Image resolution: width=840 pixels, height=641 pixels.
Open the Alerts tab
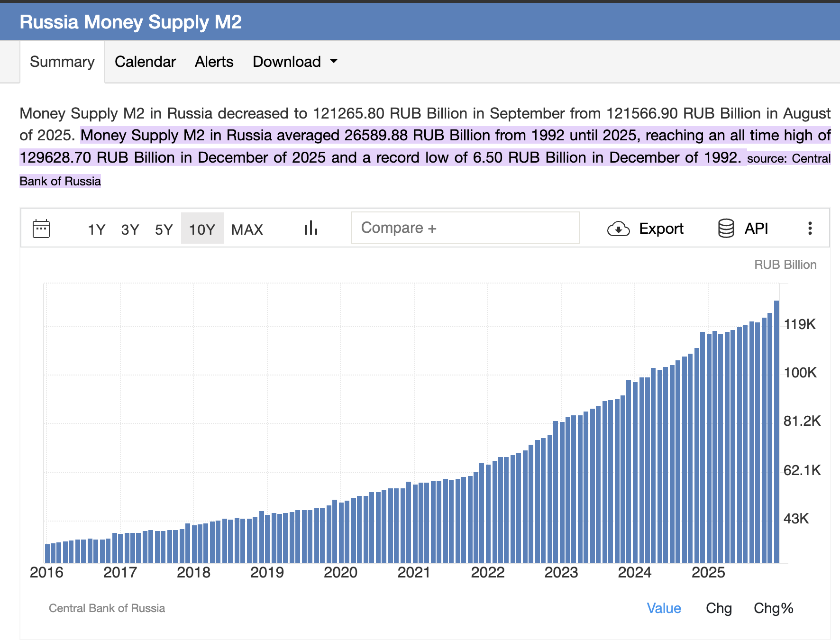(214, 62)
